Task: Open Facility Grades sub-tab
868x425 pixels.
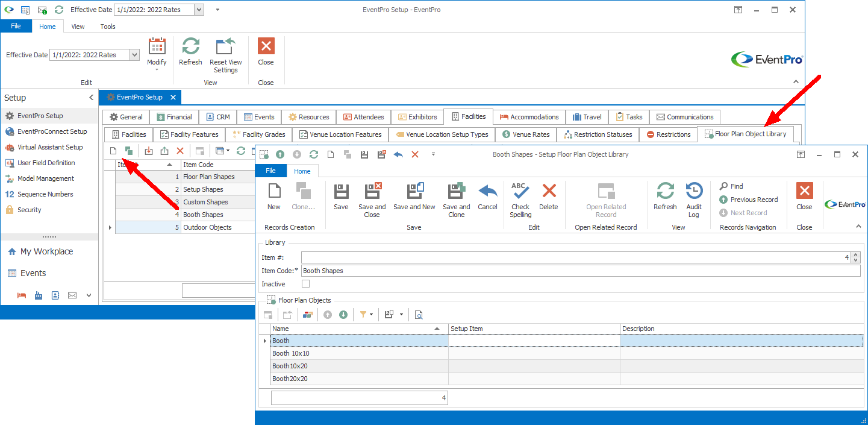Action: coord(259,134)
